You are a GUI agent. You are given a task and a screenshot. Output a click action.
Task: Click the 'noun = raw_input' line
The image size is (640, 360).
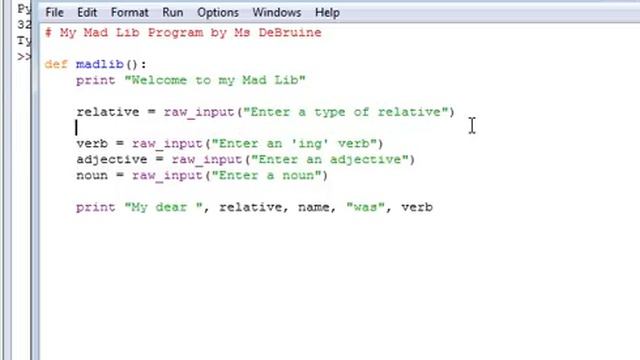coord(202,176)
